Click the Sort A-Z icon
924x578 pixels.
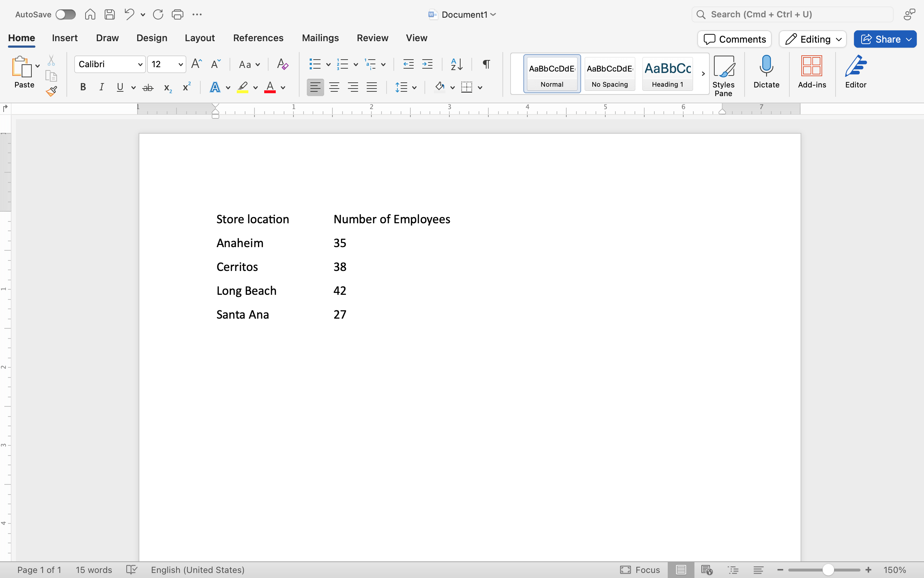(457, 64)
